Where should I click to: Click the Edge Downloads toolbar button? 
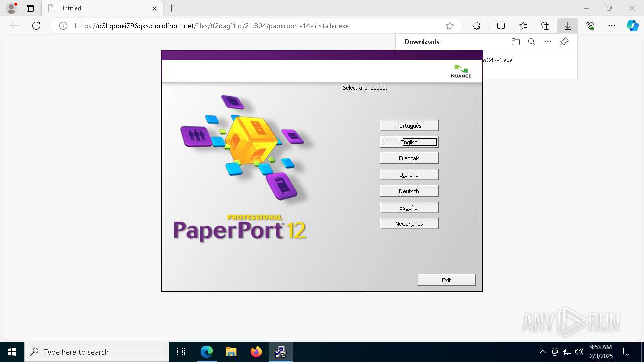[568, 26]
